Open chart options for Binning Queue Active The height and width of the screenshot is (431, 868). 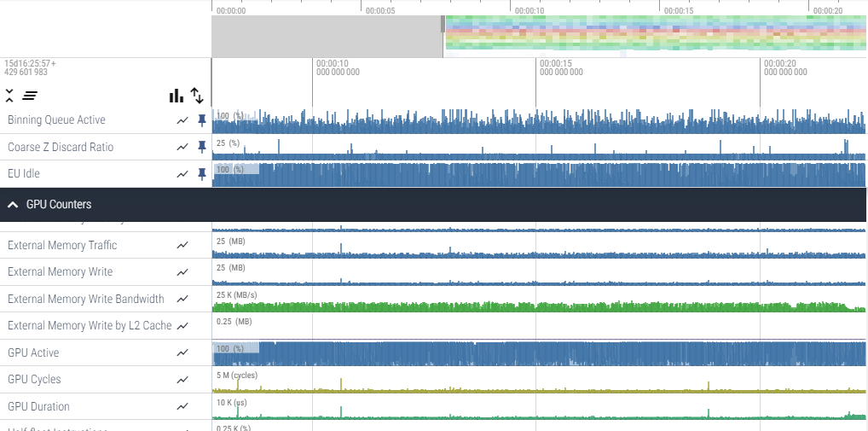click(182, 120)
